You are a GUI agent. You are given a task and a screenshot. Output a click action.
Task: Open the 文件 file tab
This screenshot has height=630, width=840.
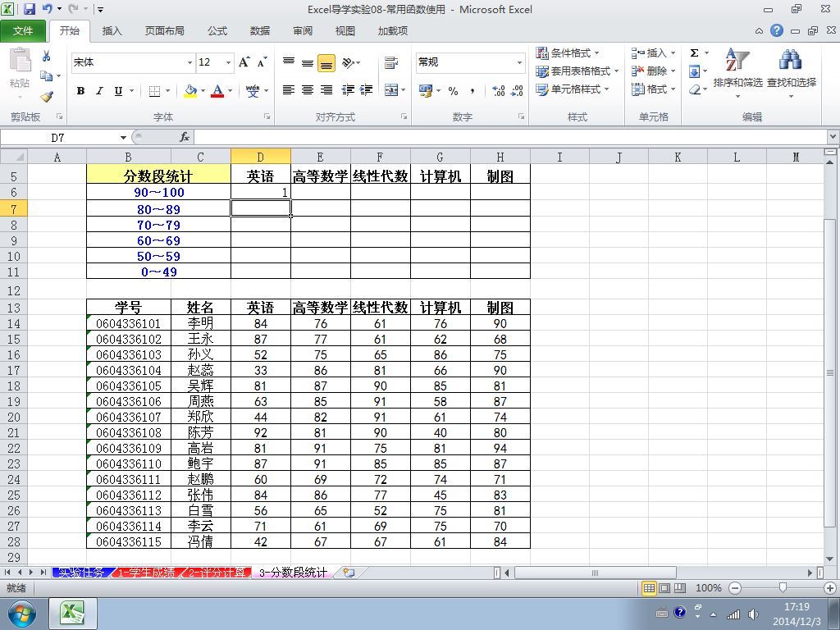23,31
